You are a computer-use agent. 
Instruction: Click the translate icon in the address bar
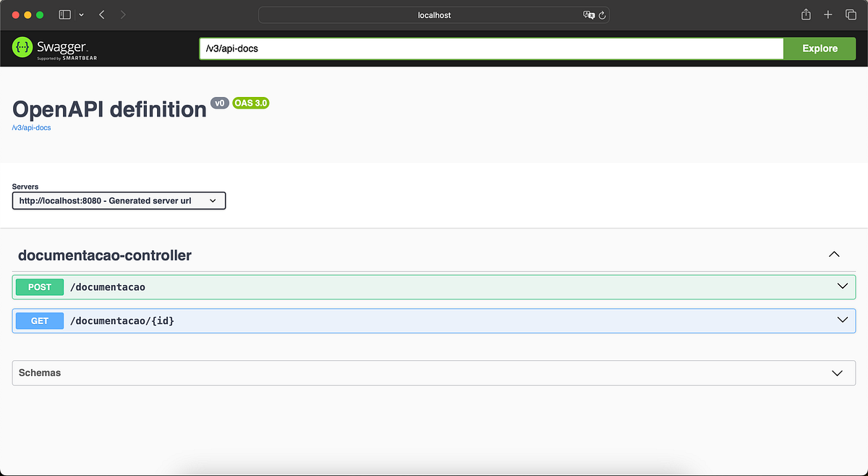tap(590, 14)
